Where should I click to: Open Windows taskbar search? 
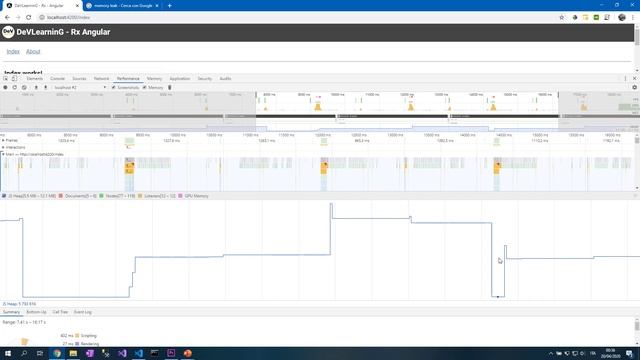[x=24, y=353]
